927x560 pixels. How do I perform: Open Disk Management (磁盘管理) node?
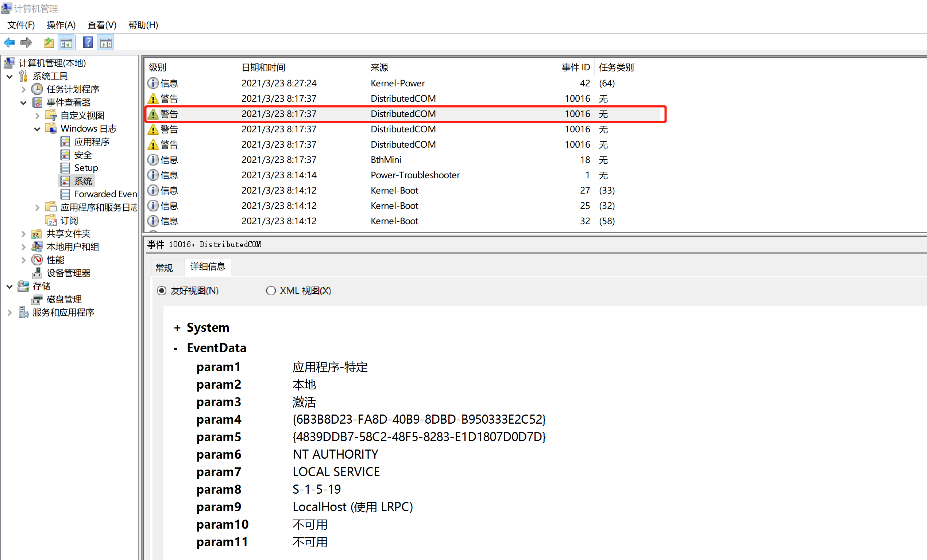point(64,299)
